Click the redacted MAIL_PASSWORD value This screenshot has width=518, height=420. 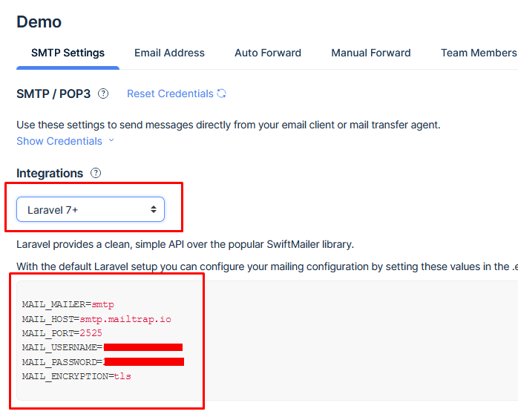(x=144, y=362)
